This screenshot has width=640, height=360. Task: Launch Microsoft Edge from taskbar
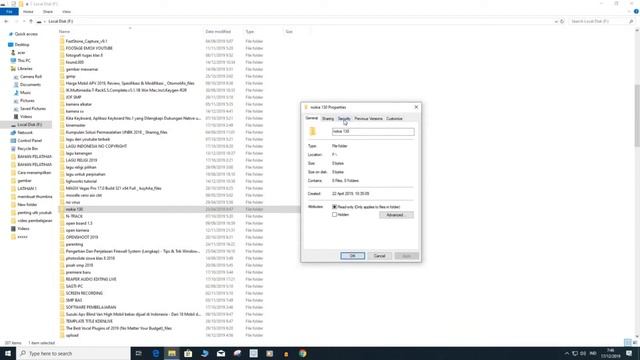coord(156,353)
